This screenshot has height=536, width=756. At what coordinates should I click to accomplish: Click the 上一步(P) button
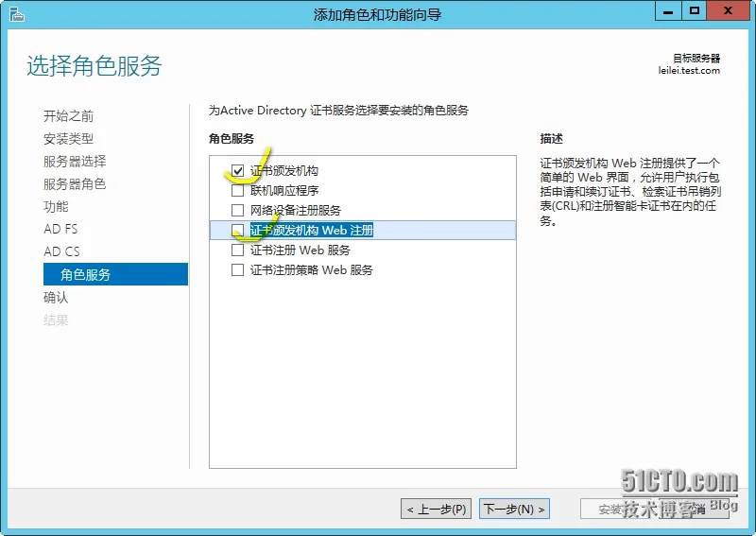click(x=437, y=509)
